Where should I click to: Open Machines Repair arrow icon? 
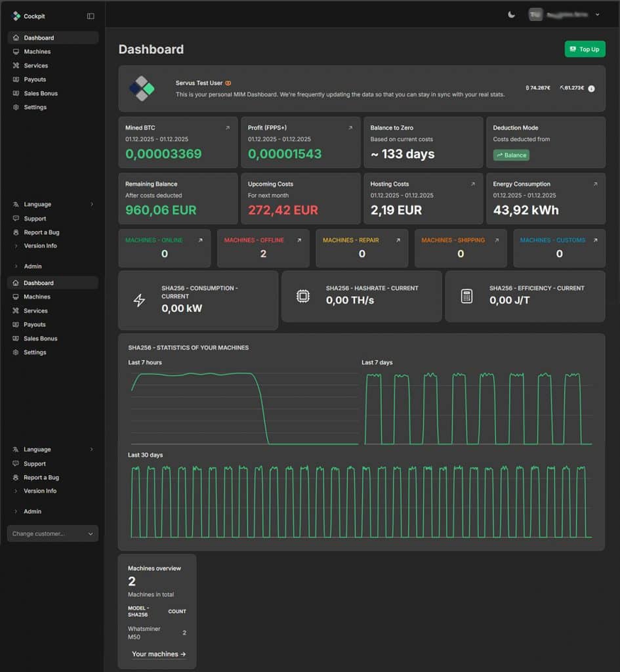click(398, 240)
